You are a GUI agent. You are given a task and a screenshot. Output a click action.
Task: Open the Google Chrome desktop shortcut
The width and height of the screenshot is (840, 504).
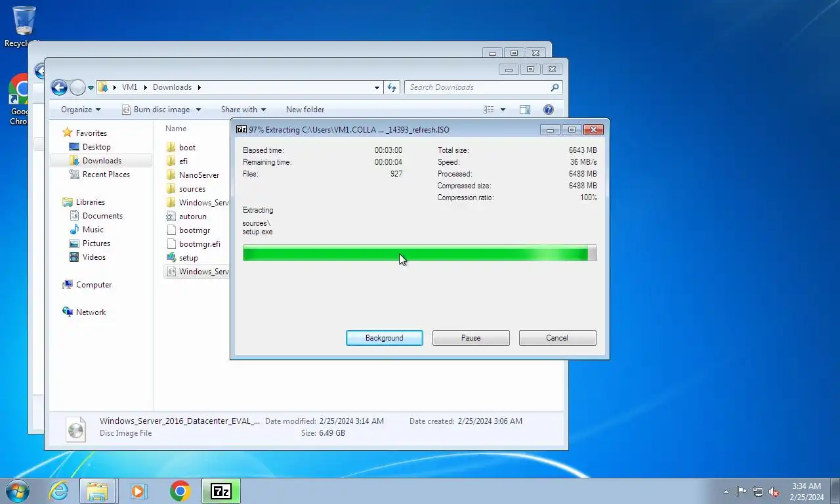pyautogui.click(x=20, y=98)
